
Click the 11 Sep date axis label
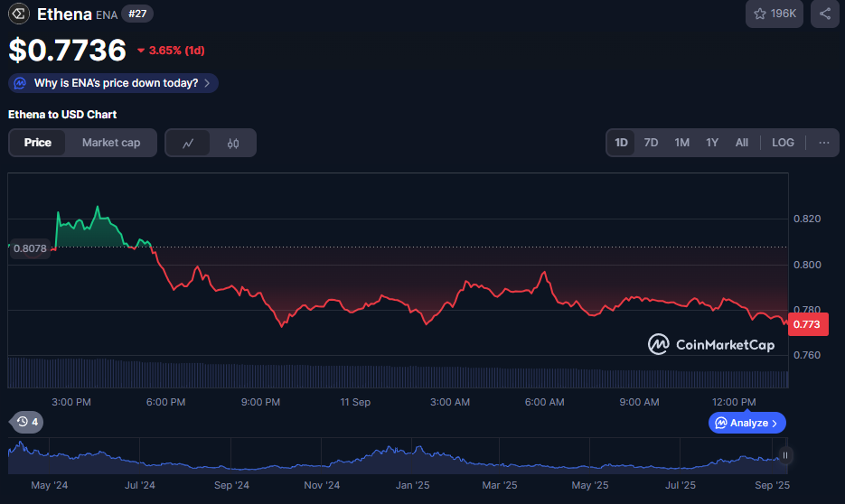(x=355, y=402)
